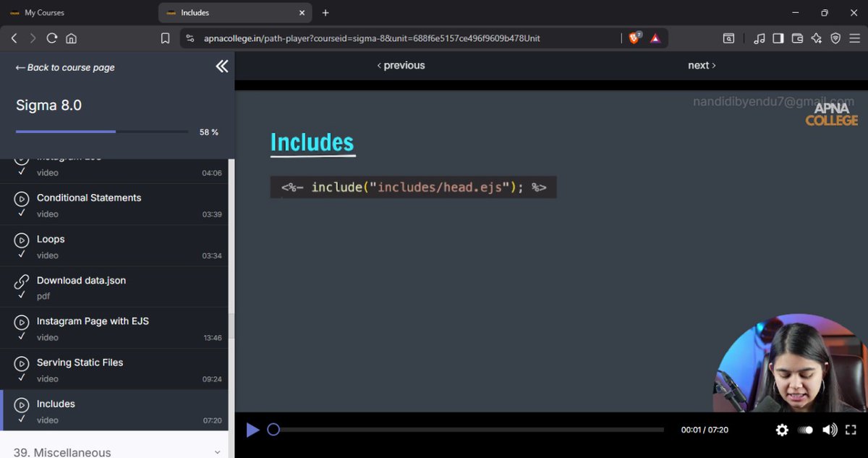Collapse the course sidebar with double-chevron icon
The image size is (868, 458).
pos(222,67)
